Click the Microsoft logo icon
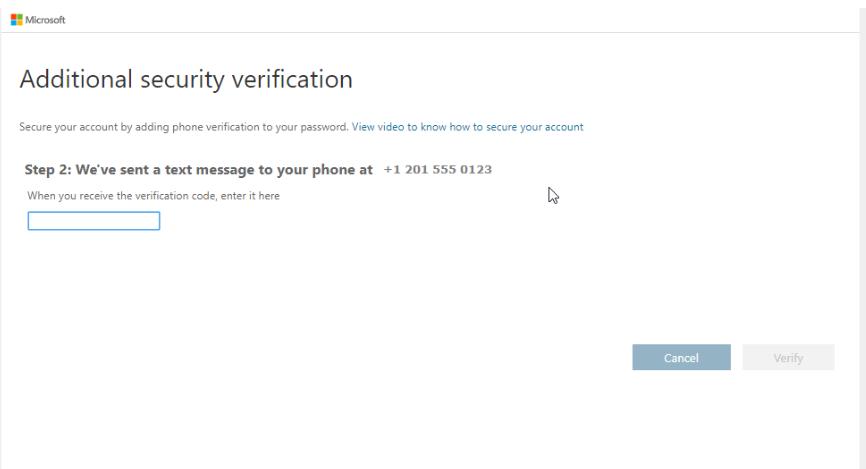866x469 pixels. coord(16,20)
